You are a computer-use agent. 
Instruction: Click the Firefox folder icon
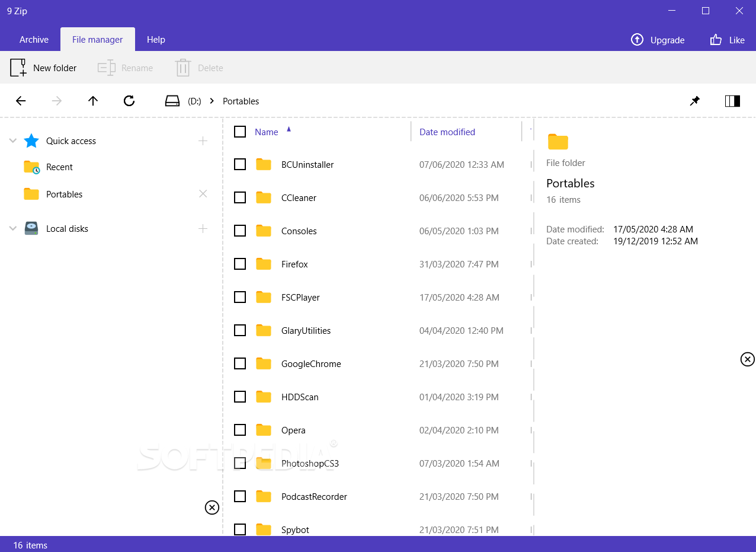point(264,264)
